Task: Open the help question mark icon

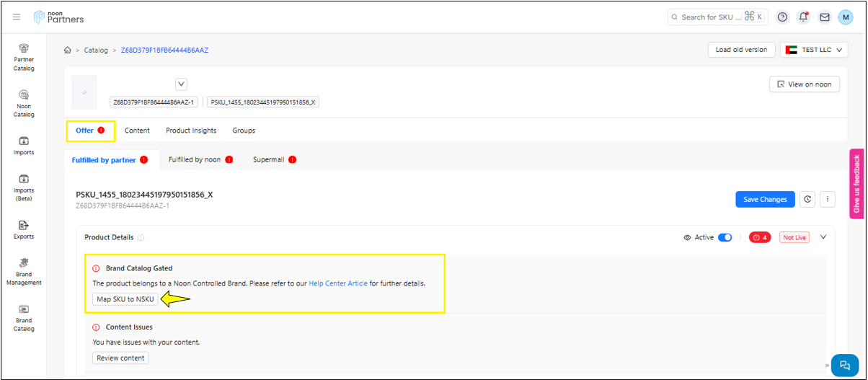Action: coord(782,17)
